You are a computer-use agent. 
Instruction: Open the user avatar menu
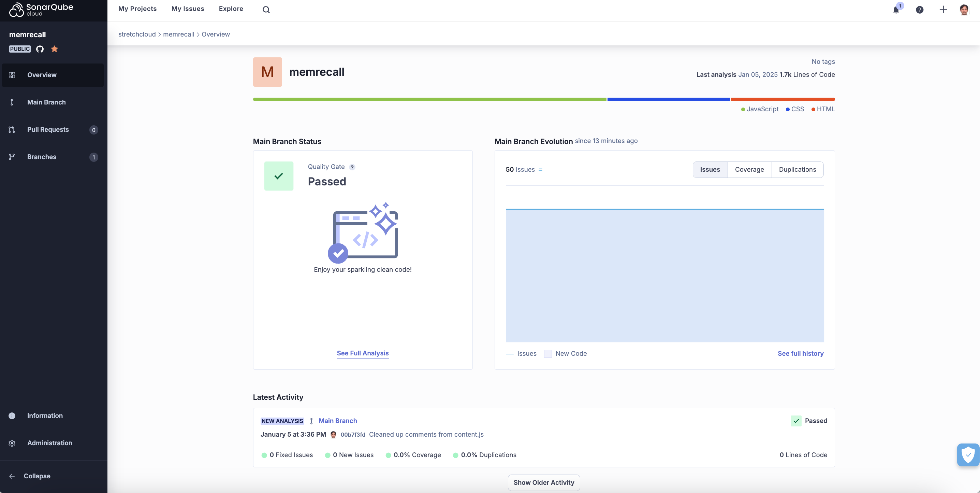(x=964, y=10)
